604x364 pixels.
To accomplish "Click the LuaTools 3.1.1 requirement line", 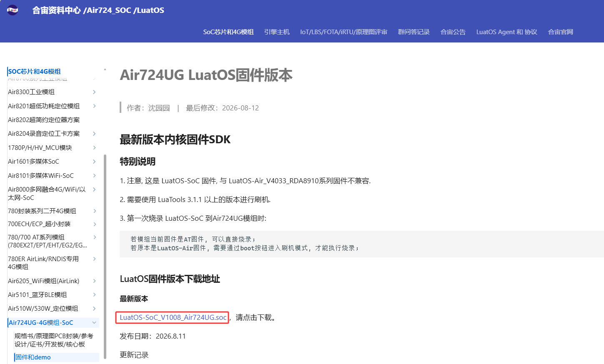I will [x=195, y=199].
